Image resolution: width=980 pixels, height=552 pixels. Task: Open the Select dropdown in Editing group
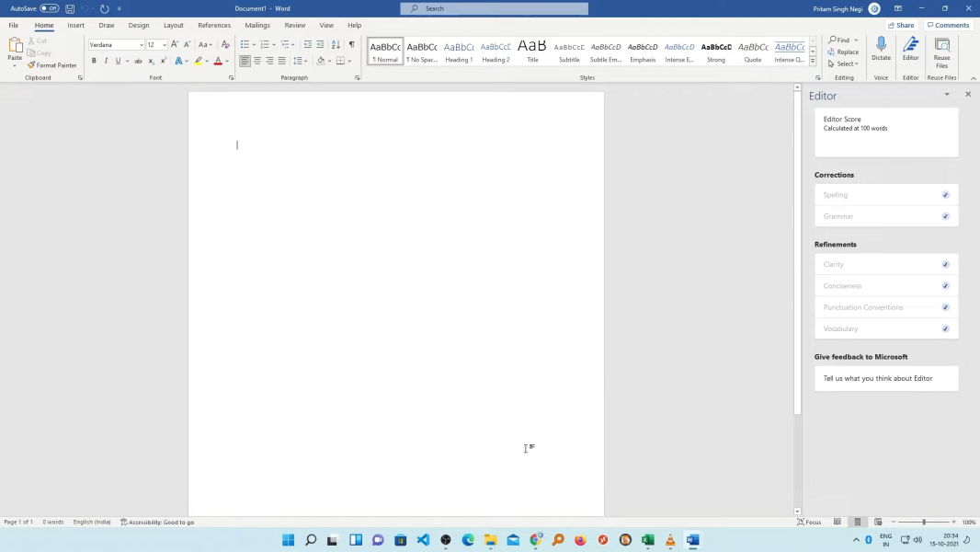pyautogui.click(x=844, y=63)
